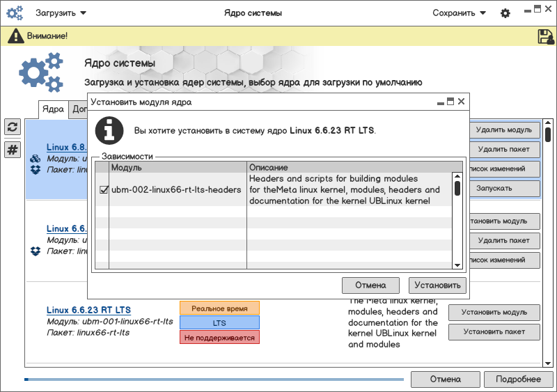This screenshot has height=392, width=557.
Task: Click the Описание column header
Action: point(354,167)
